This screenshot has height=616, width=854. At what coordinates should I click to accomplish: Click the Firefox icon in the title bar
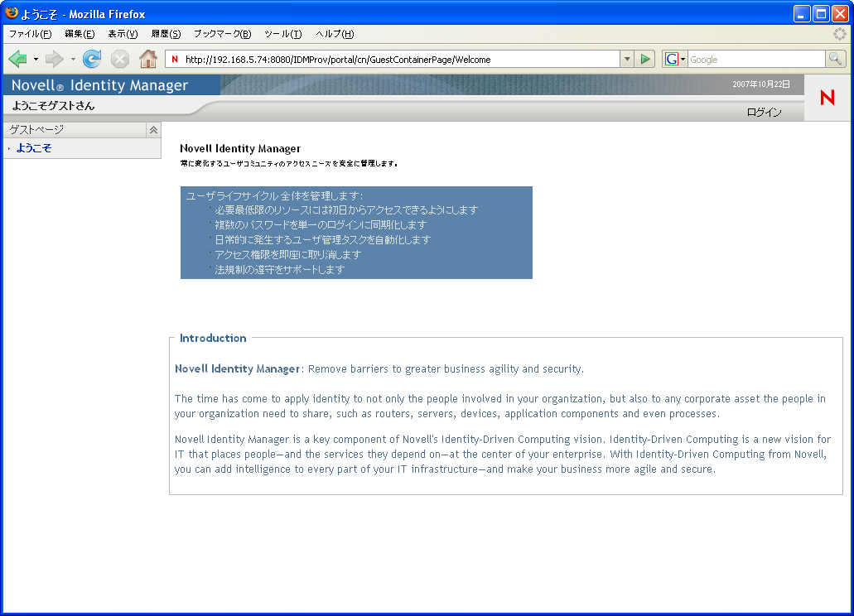point(12,13)
